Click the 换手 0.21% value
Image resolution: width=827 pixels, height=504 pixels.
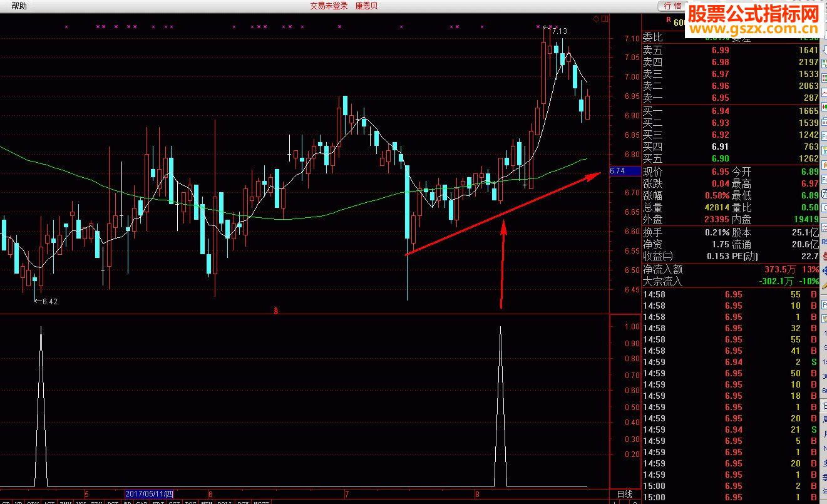(717, 232)
